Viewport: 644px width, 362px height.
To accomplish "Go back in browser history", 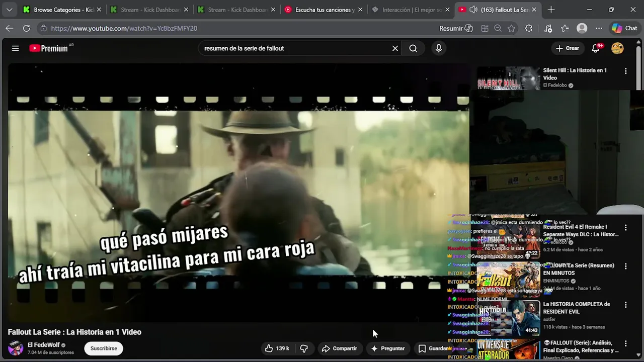I will [x=10, y=29].
